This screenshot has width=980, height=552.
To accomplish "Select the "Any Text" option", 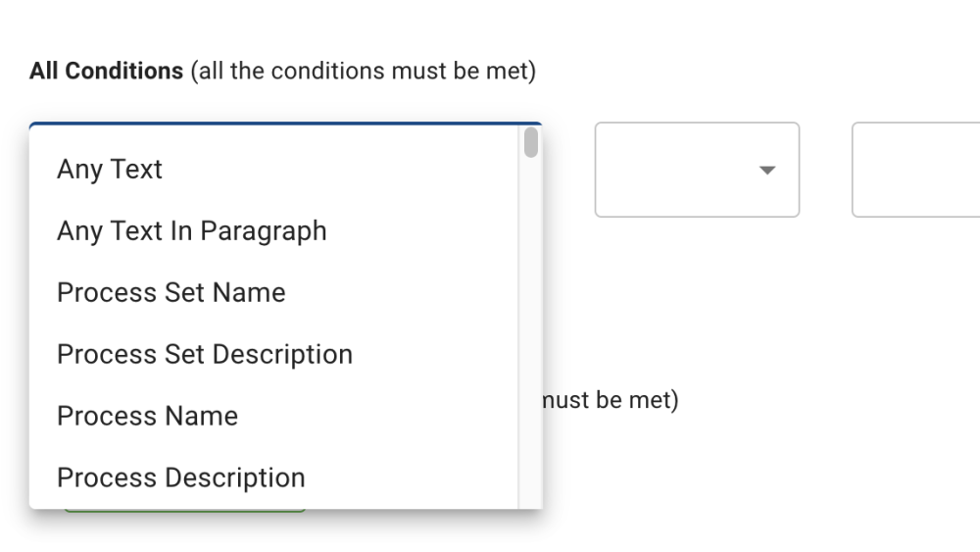I will [110, 170].
